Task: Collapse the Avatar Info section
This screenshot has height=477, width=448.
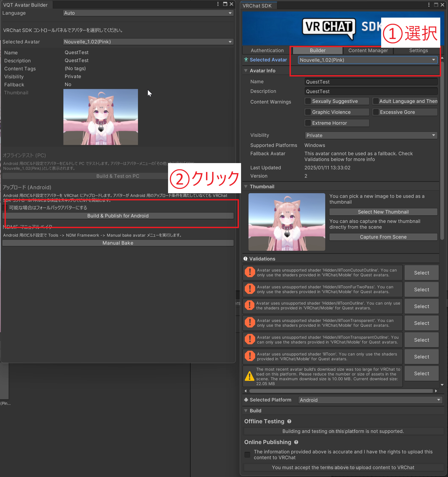Action: [246, 71]
